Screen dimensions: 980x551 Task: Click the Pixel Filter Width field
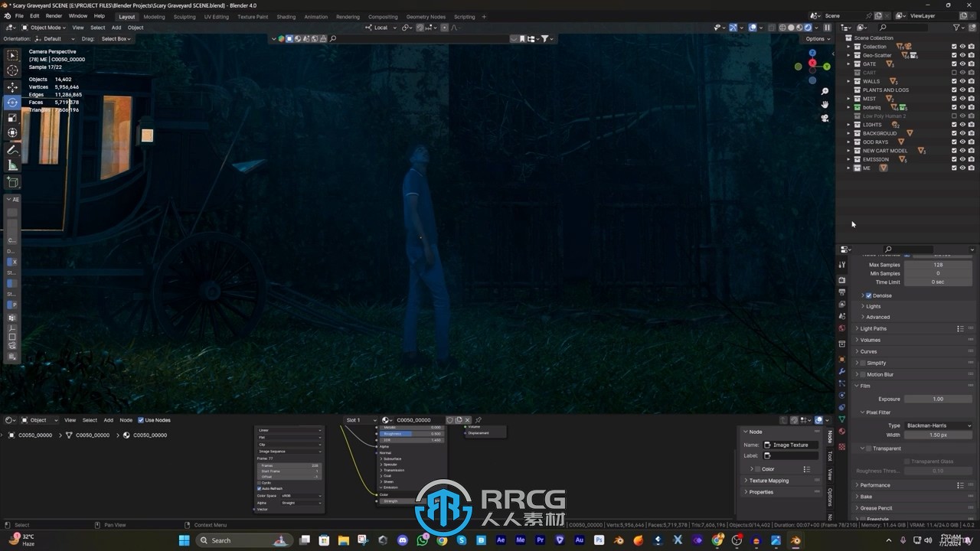click(x=938, y=435)
